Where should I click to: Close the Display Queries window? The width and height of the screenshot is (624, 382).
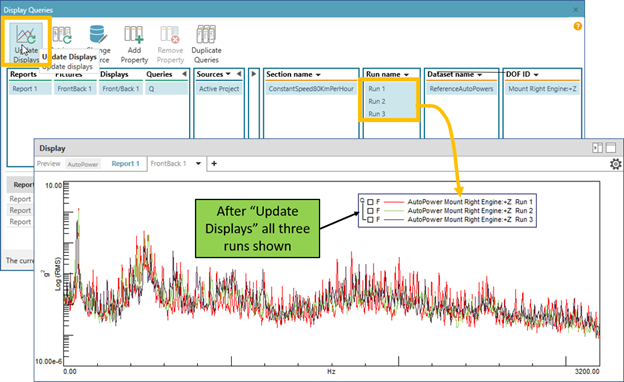point(575,10)
